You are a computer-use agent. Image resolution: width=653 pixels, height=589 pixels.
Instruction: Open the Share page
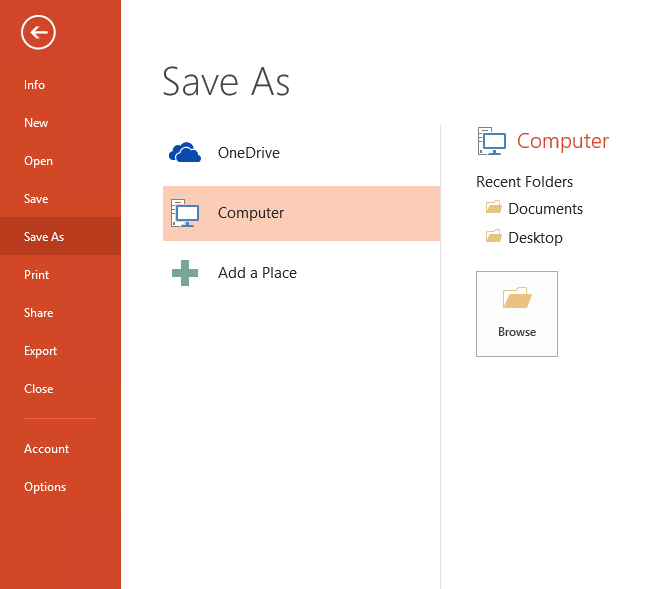(x=39, y=313)
